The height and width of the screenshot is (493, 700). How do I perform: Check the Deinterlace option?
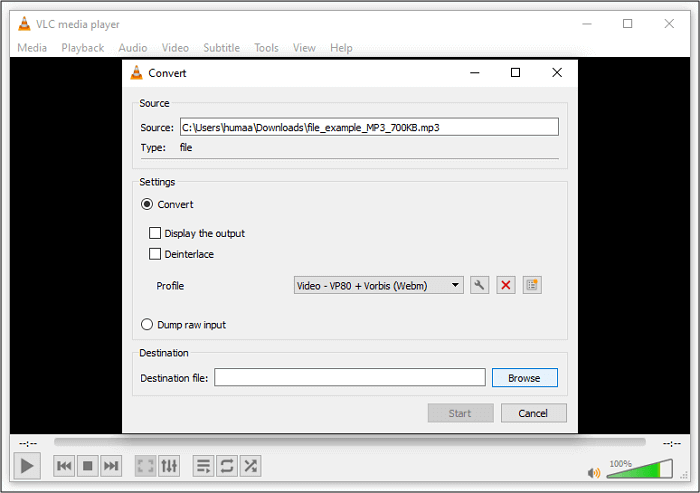tap(155, 254)
